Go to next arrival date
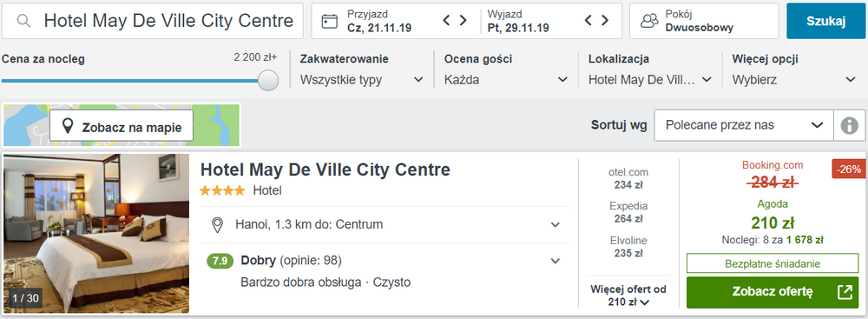The width and height of the screenshot is (868, 319). (463, 21)
